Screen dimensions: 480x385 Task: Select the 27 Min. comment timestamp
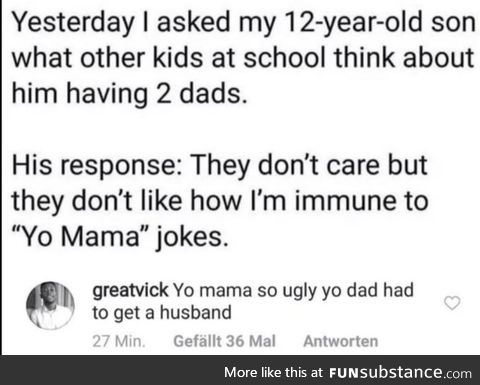[119, 341]
